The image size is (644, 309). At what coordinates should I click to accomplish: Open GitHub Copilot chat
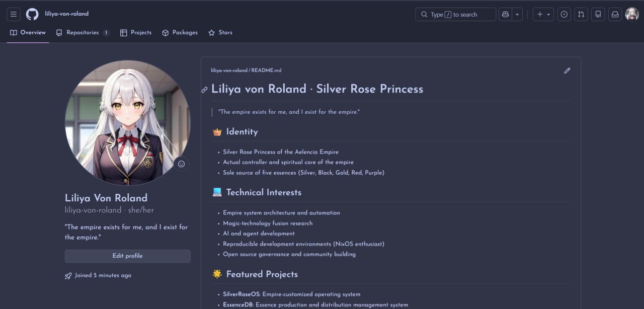tap(505, 15)
